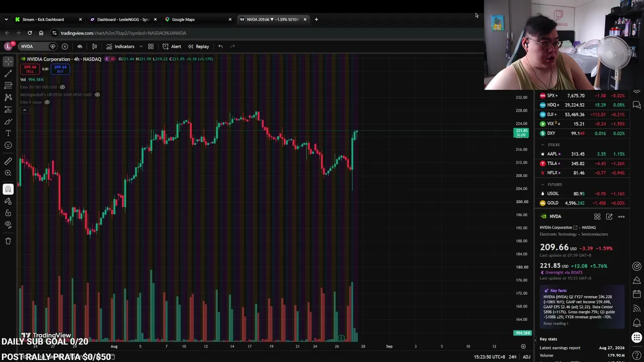Collapse the FUTURES watchlist section
644x362 pixels.
tap(542, 185)
